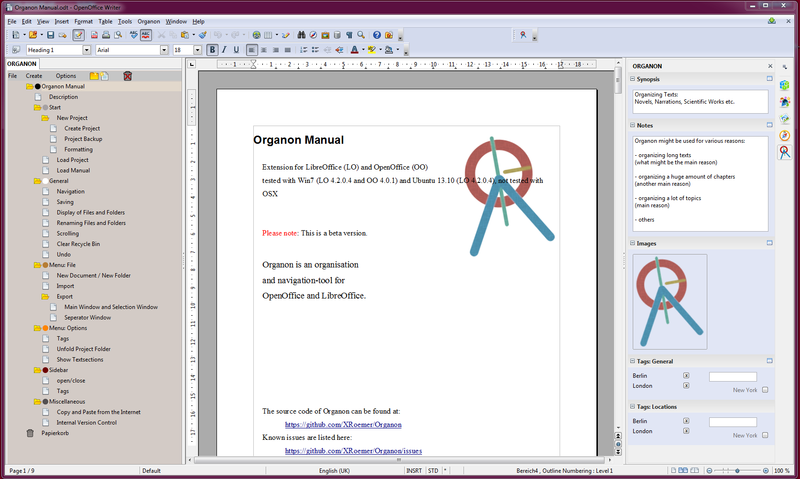Enable Align Left
Image resolution: width=800 pixels, height=479 pixels.
click(x=252, y=50)
